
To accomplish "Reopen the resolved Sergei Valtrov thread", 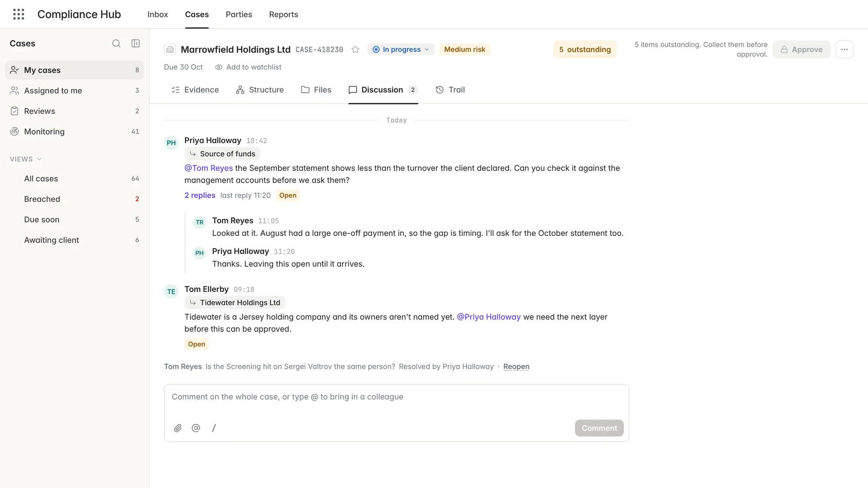I will (x=516, y=367).
